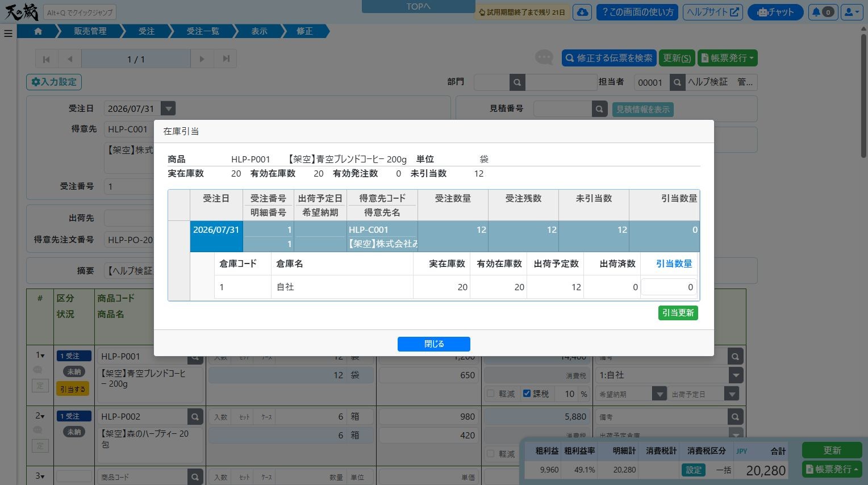
Task: Jump to last record
Action: tap(226, 59)
